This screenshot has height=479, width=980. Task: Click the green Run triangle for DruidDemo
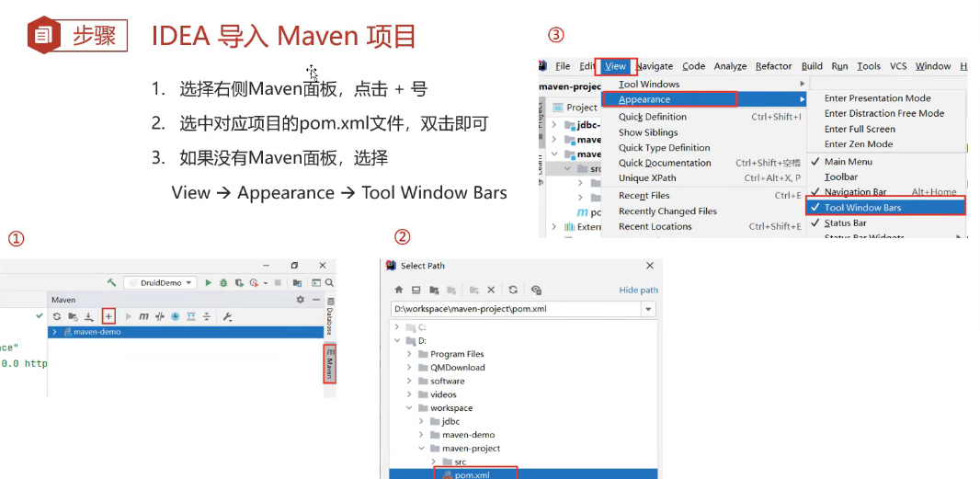(208, 282)
